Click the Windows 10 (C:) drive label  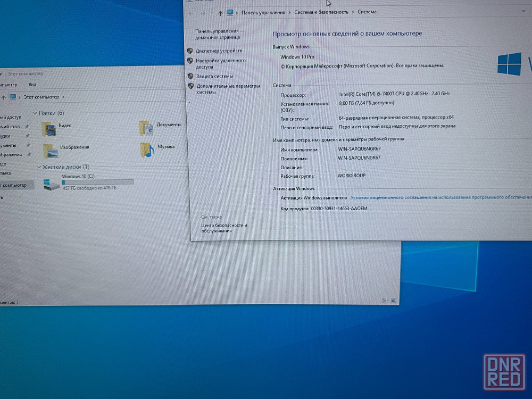78,177
